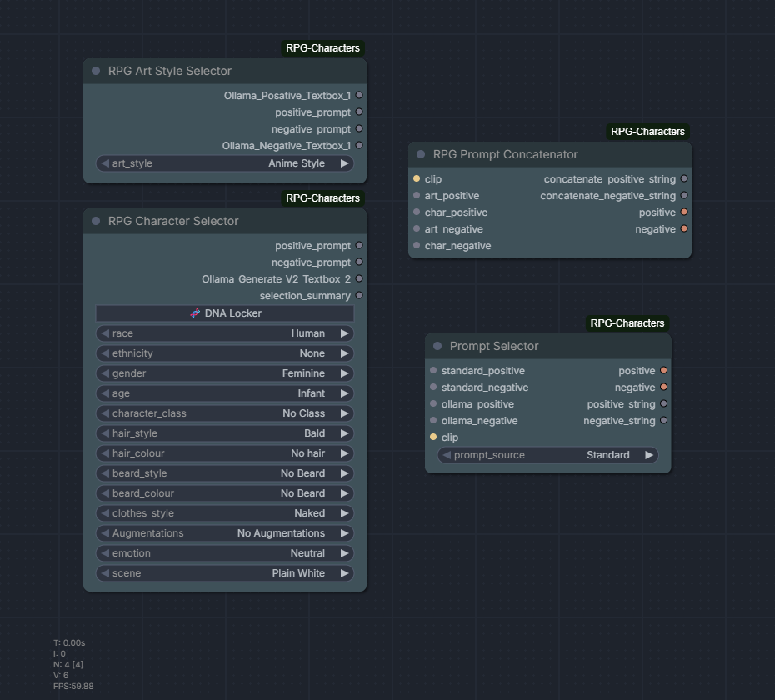Open the gender Feminine dropdown

pos(225,373)
